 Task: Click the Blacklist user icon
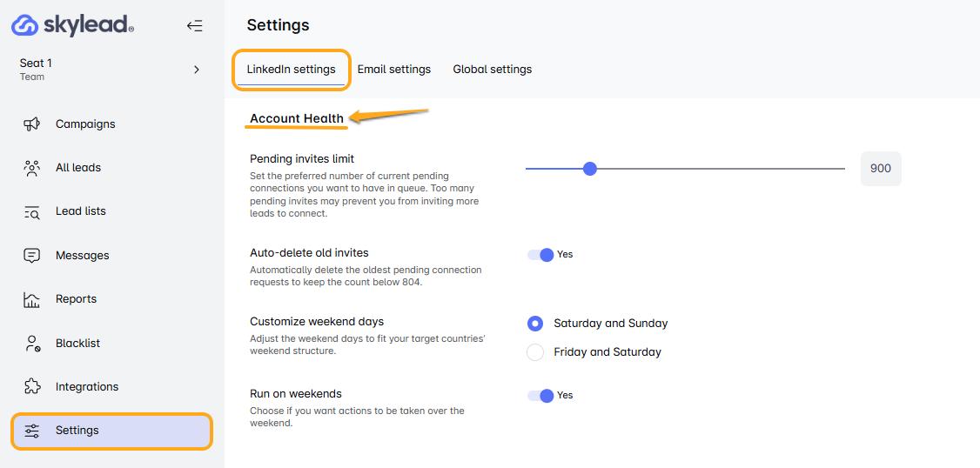32,344
